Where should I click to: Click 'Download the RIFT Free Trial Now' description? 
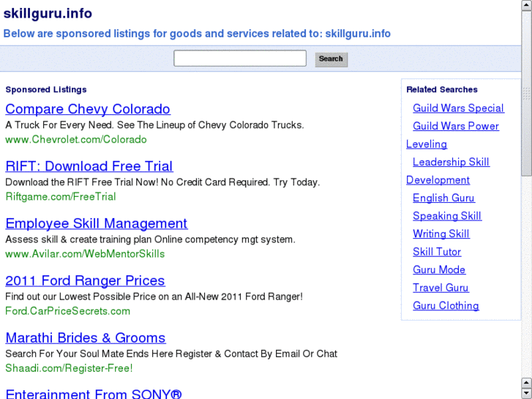[162, 182]
